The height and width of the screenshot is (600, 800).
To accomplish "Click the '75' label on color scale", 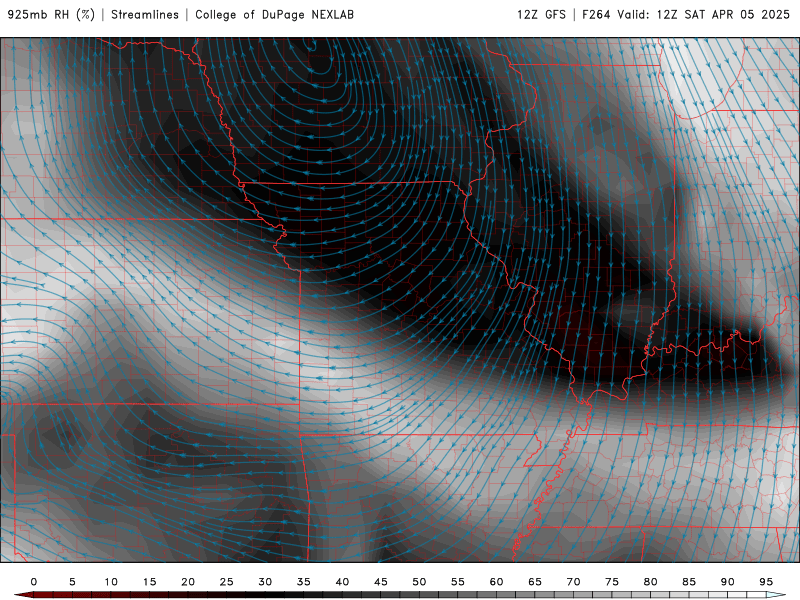I will [612, 582].
